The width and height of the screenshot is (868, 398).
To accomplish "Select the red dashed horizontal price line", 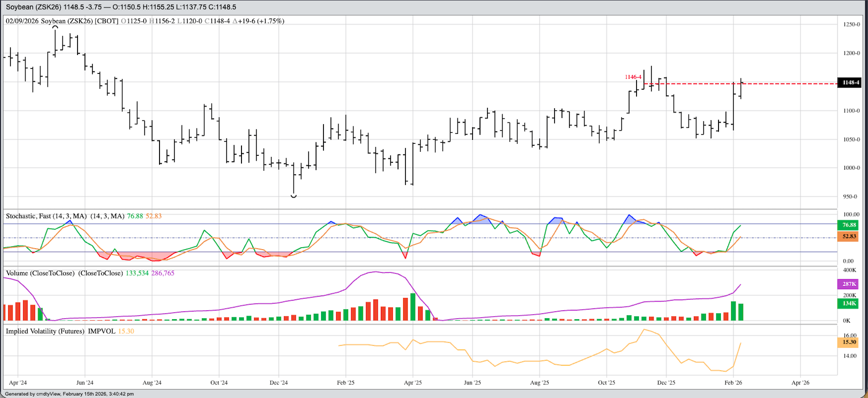I will [x=790, y=84].
